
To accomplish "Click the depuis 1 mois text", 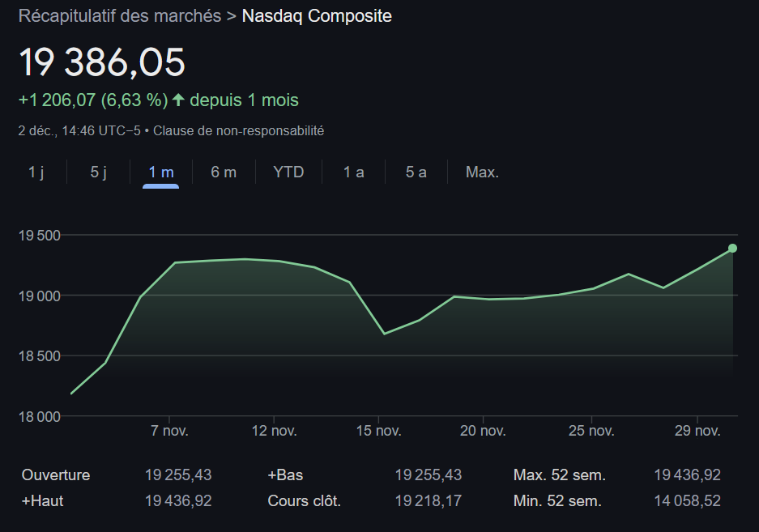I will (x=244, y=100).
